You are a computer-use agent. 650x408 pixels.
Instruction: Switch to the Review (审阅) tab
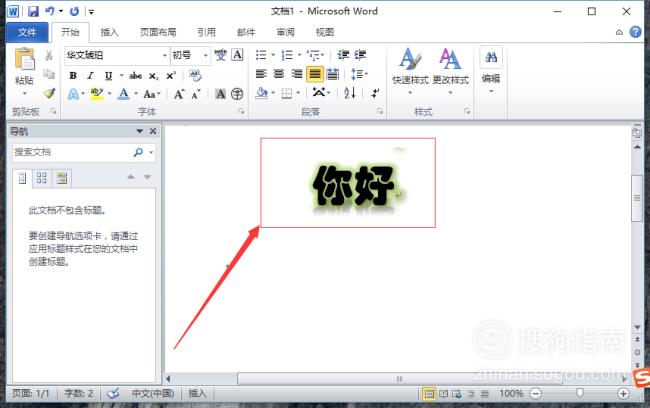click(x=285, y=32)
